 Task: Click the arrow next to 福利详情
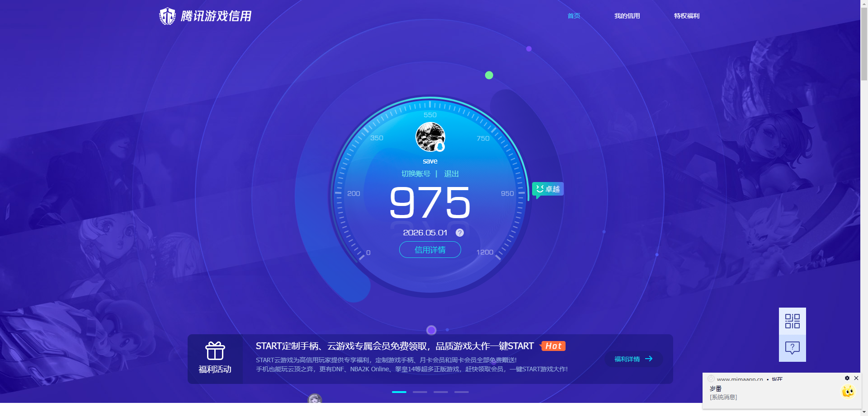pos(649,359)
